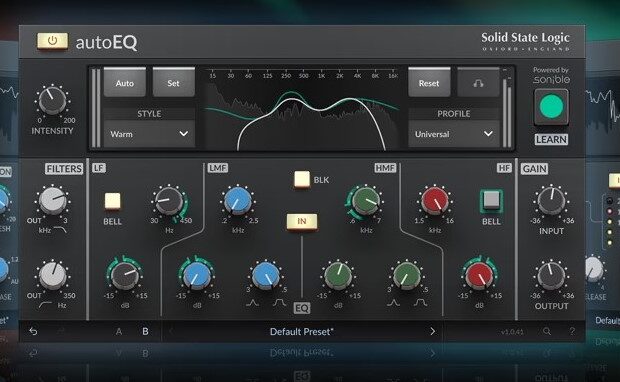Open the Universal profile dropdown
This screenshot has height=382, width=620.
click(x=454, y=134)
